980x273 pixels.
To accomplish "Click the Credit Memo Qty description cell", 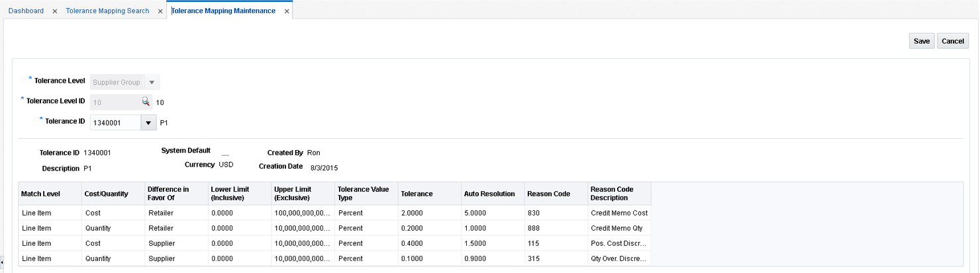I will pos(619,228).
